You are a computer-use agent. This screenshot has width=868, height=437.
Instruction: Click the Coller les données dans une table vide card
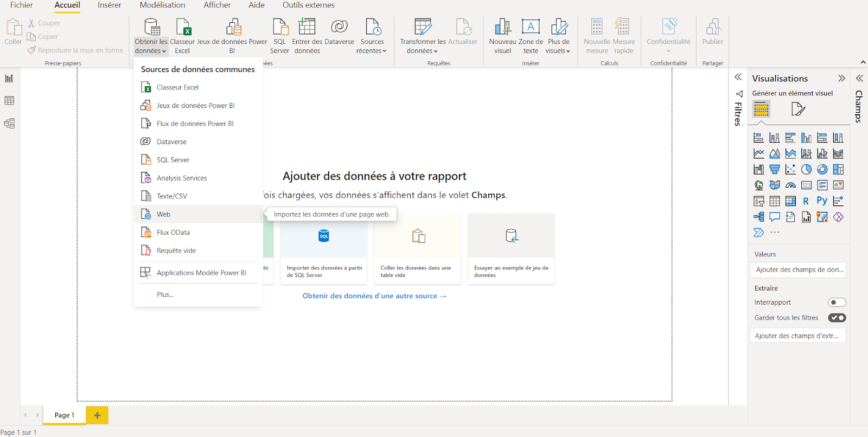pyautogui.click(x=417, y=249)
